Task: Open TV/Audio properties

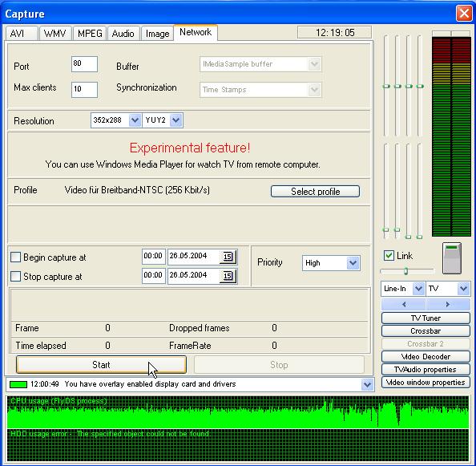Action: click(426, 370)
